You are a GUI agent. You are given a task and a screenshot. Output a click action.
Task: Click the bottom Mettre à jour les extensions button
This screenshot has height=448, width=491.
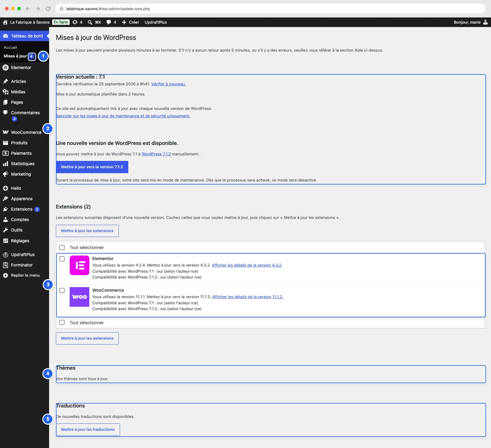pyautogui.click(x=87, y=338)
